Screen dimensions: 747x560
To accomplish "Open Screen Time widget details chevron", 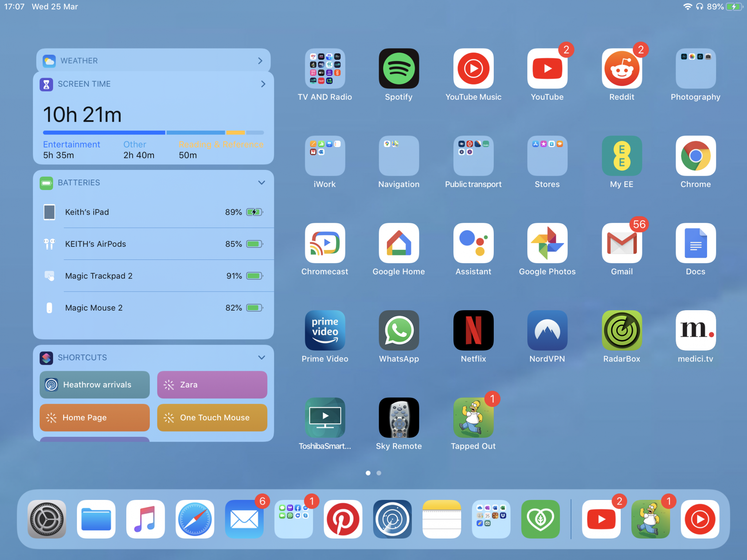I will coord(263,84).
